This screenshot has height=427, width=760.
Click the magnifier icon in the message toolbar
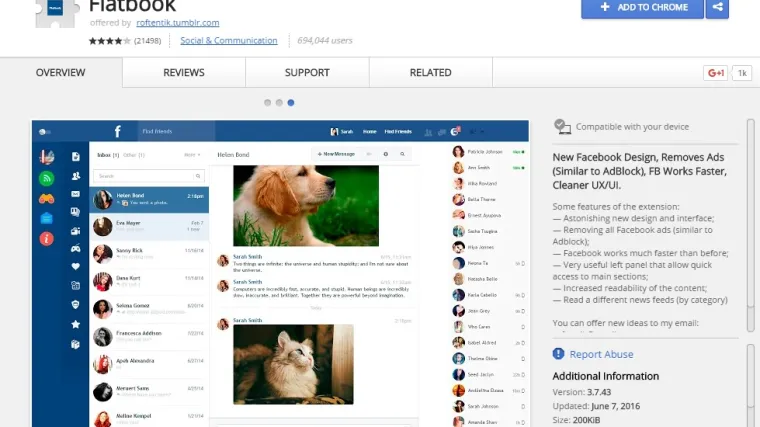point(402,154)
